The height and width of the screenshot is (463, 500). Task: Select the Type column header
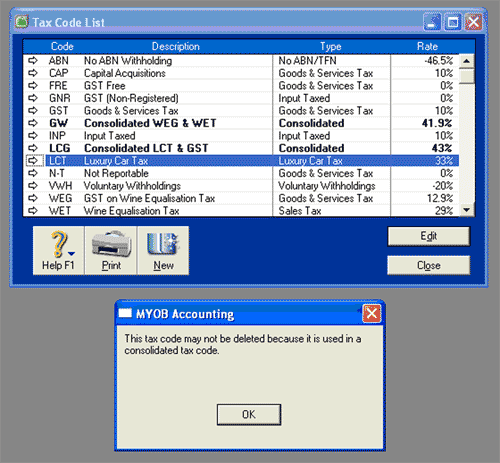331,46
